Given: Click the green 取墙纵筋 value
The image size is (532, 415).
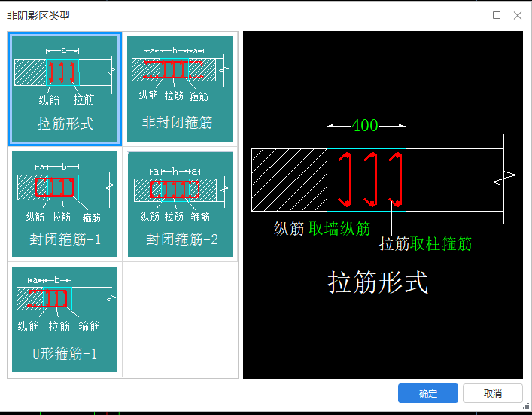Looking at the screenshot, I should click(x=339, y=228).
